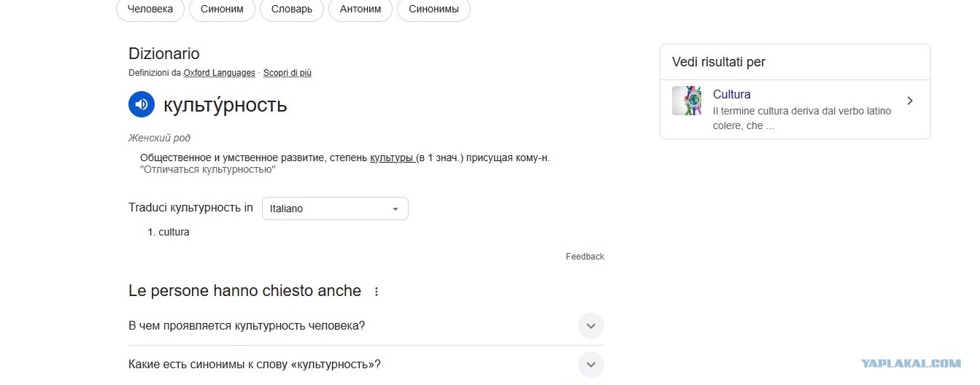Follow the underlined 'культуры' word link
The height and width of the screenshot is (385, 980).
click(392, 157)
